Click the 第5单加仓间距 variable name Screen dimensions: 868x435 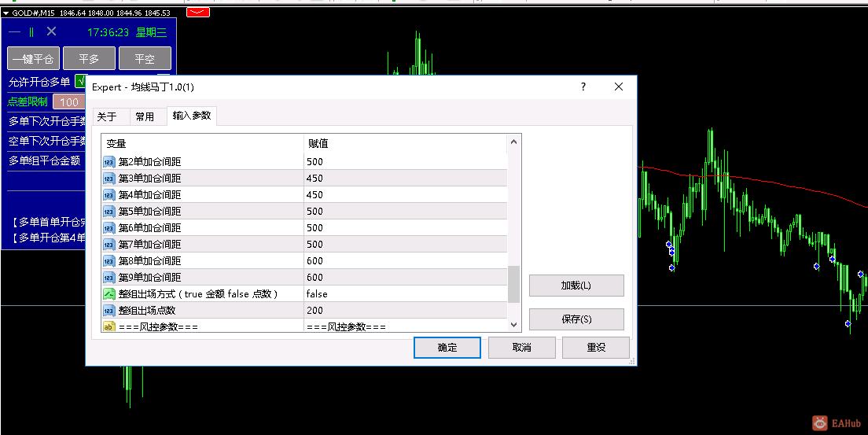[x=149, y=211]
